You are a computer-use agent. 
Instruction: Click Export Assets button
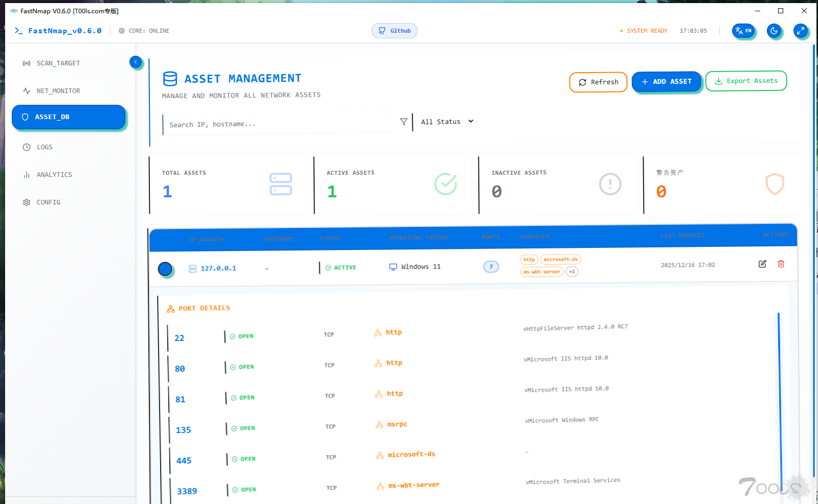[x=746, y=81]
